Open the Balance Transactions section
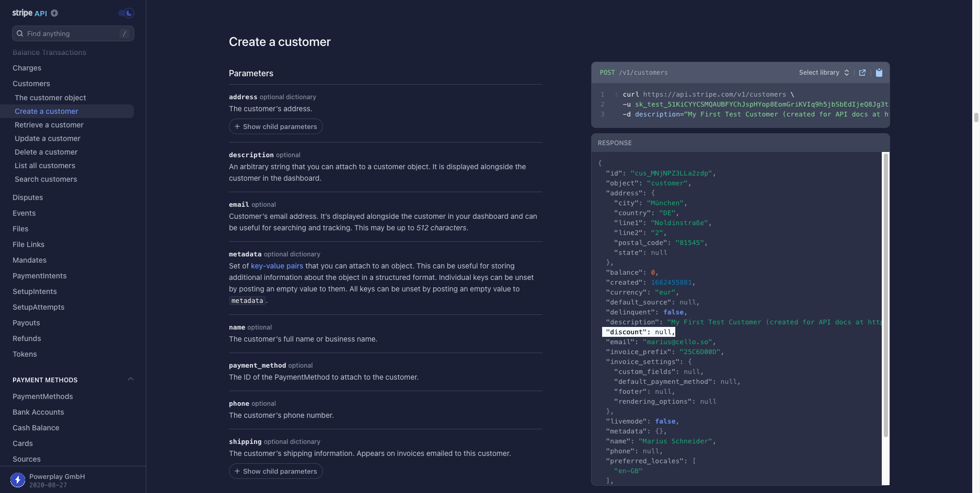This screenshot has width=980, height=493. tap(49, 52)
